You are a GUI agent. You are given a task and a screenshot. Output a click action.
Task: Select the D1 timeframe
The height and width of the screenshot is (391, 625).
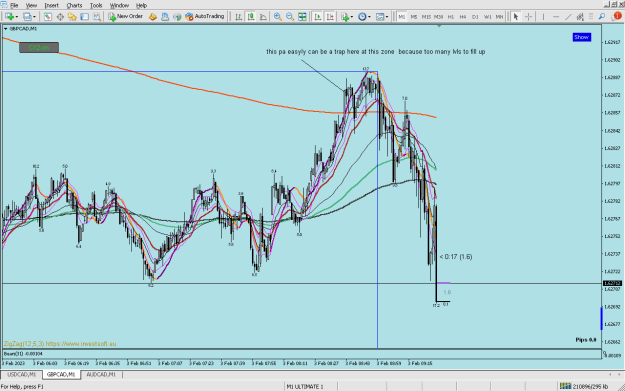tap(475, 17)
